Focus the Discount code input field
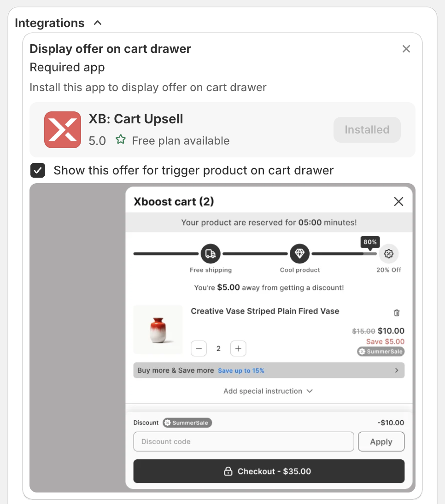Viewport: 445px width, 504px height. pyautogui.click(x=244, y=442)
